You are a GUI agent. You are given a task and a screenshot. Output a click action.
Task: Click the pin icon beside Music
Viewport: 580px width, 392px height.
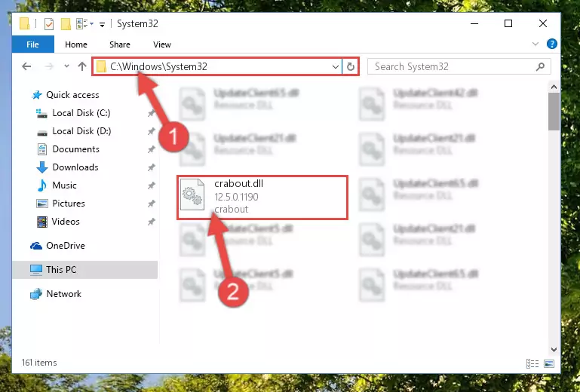coord(151,185)
